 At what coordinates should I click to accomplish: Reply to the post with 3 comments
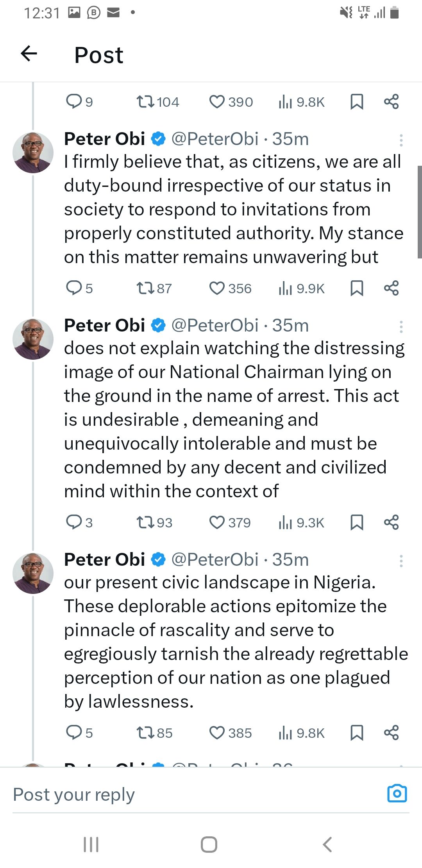[x=73, y=522]
